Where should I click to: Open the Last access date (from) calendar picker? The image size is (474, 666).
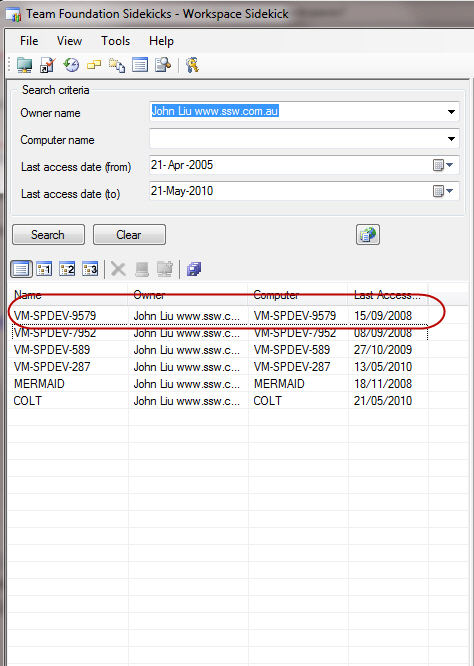click(443, 165)
